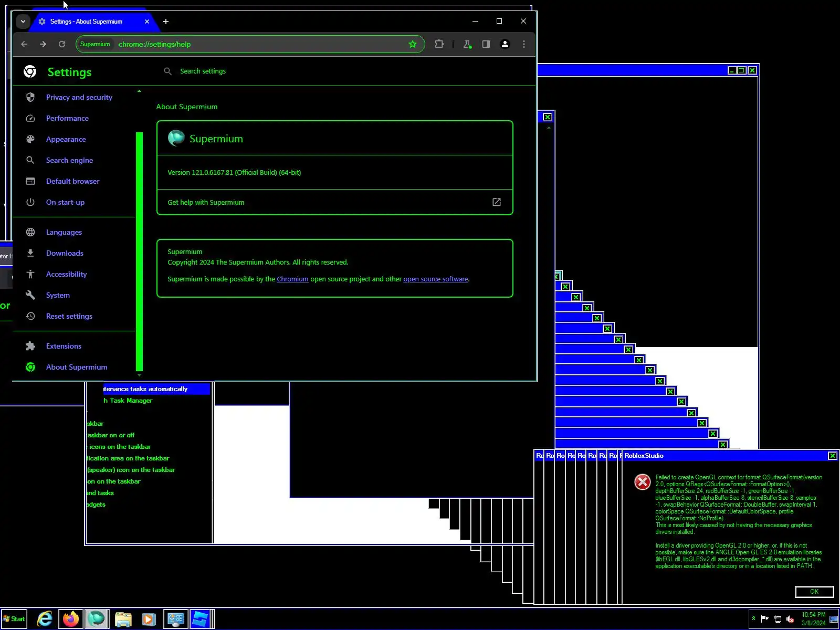The height and width of the screenshot is (630, 840).
Task: Select the highlighted maintenance tasks automatically entry
Action: 156,389
